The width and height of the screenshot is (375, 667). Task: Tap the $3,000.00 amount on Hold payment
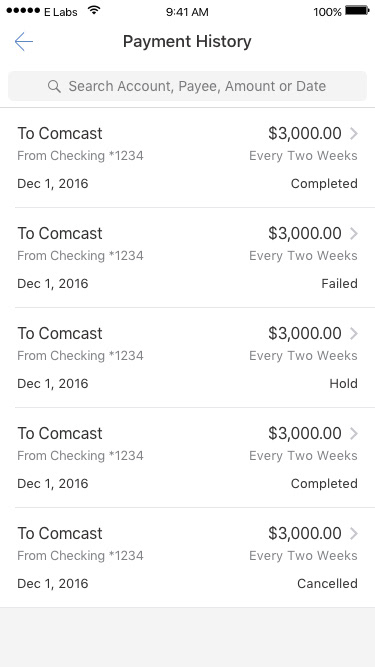[x=304, y=334]
